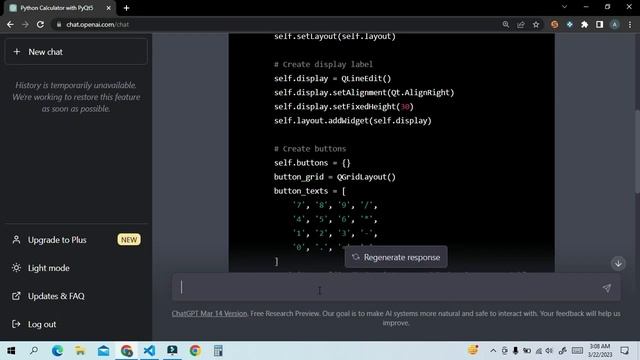This screenshot has width=640, height=360.
Task: Open the ChatGPT Mar 14 Version link
Action: [x=209, y=313]
